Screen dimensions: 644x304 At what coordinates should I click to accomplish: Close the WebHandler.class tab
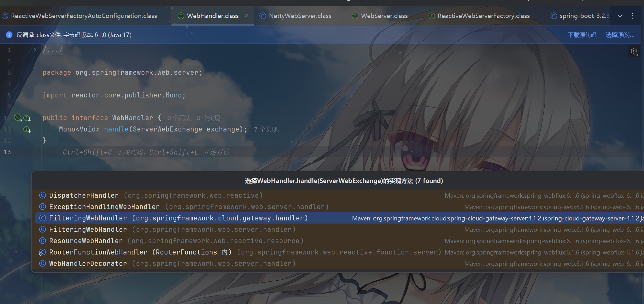click(x=246, y=16)
